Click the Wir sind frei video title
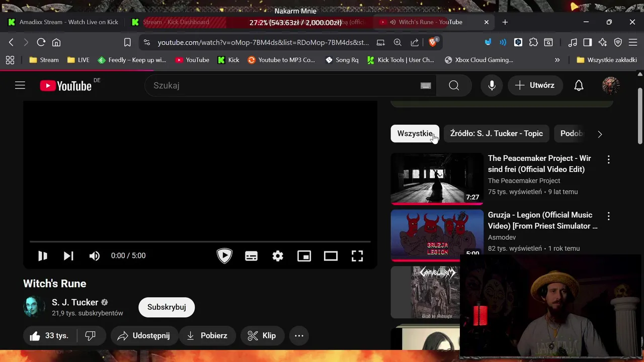Viewport: 644px width, 362px height. point(539,164)
